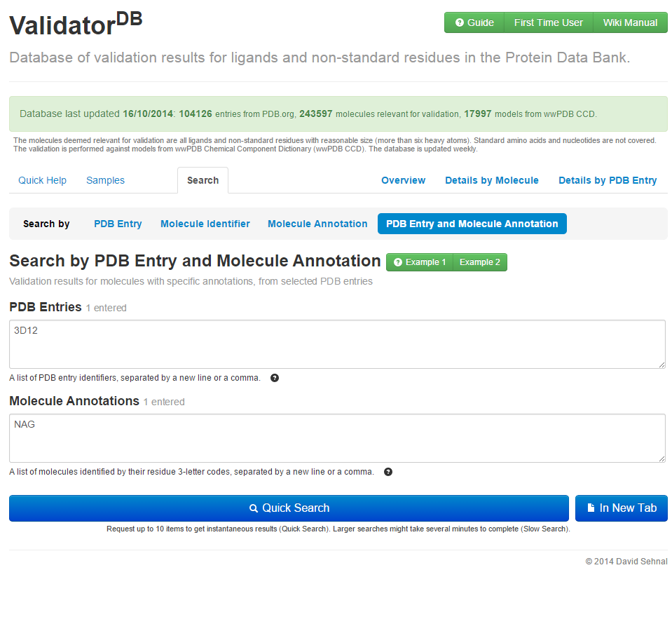Switch to the Quick Help tab

[x=43, y=180]
